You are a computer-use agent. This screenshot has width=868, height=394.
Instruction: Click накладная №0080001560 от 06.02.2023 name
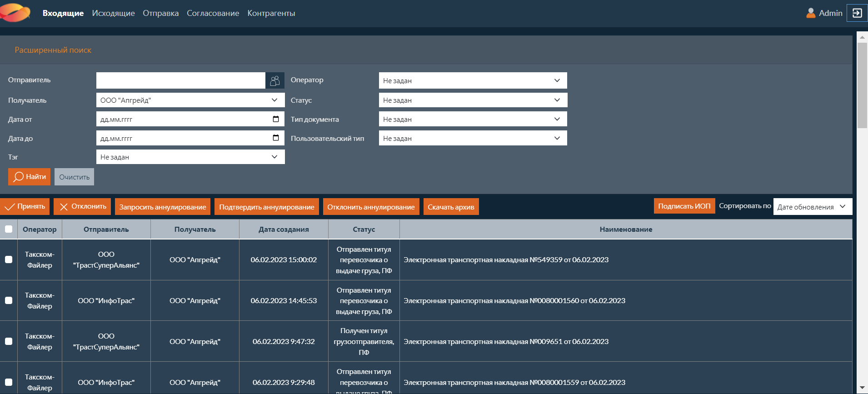pos(514,300)
